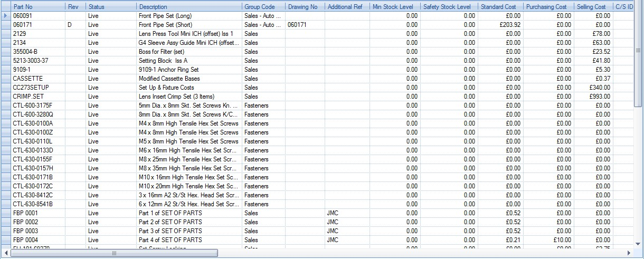644x259 pixels.
Task: Sort by the Part No column header
Action: (38, 7)
